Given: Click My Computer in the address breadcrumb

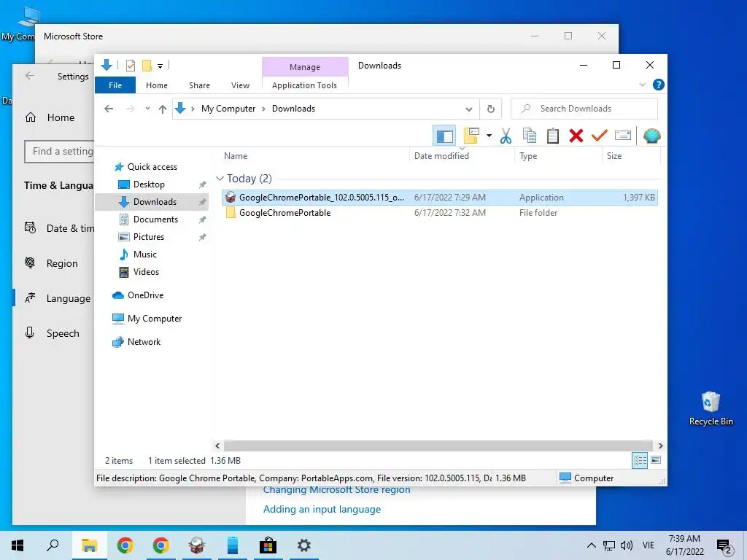Looking at the screenshot, I should coord(228,109).
